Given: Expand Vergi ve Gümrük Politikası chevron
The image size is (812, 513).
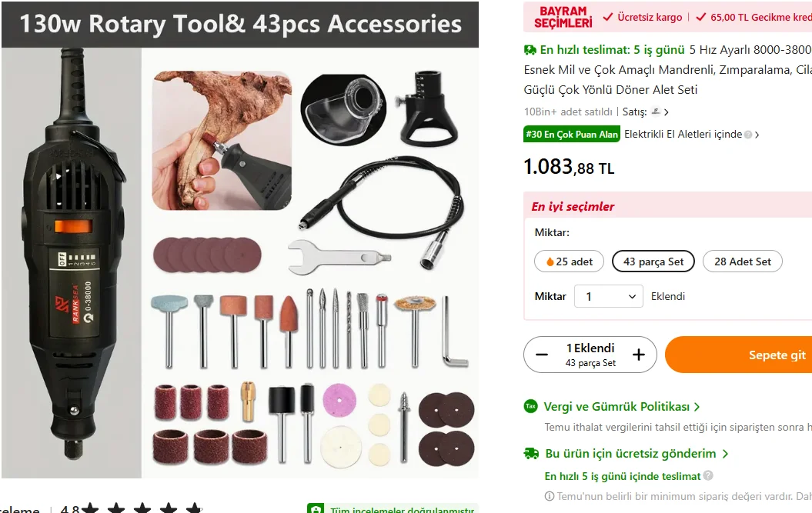Looking at the screenshot, I should 697,407.
